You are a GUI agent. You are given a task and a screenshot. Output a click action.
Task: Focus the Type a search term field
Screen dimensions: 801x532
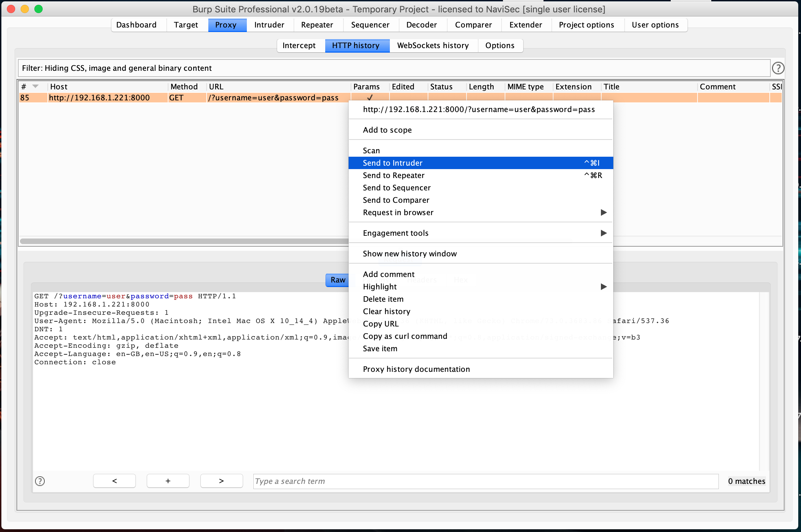(x=486, y=481)
